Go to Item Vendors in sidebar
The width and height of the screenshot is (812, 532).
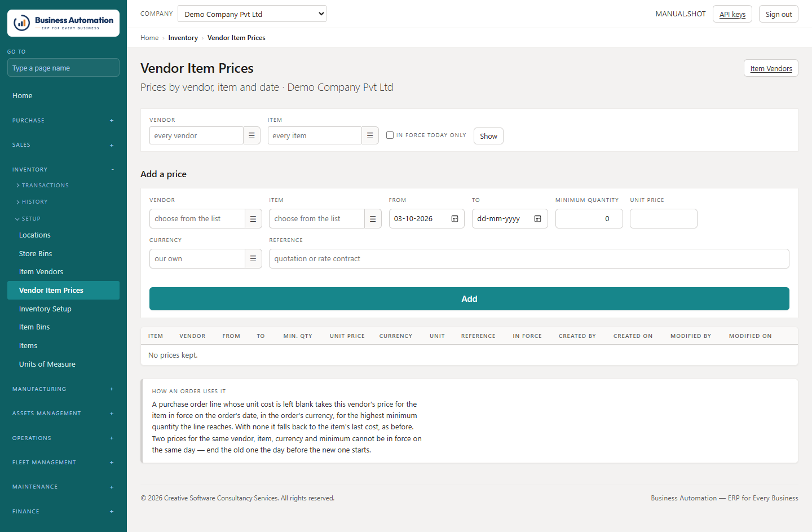pos(63,272)
